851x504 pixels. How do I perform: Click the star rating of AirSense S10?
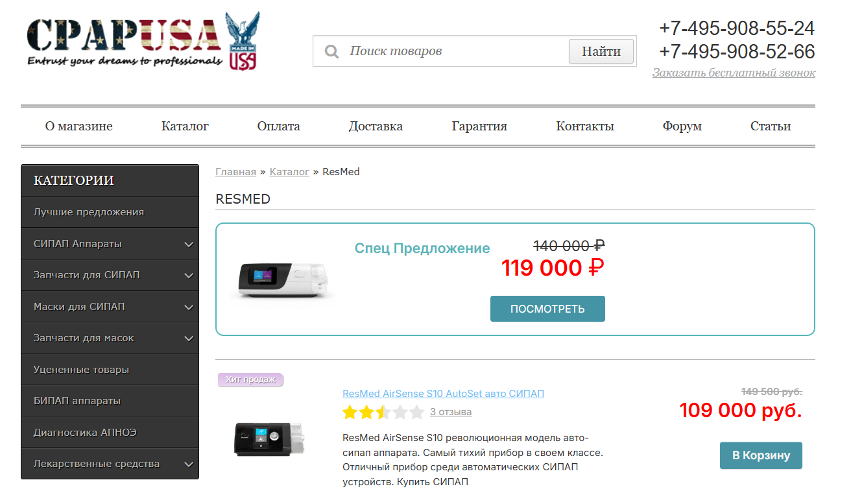click(383, 412)
